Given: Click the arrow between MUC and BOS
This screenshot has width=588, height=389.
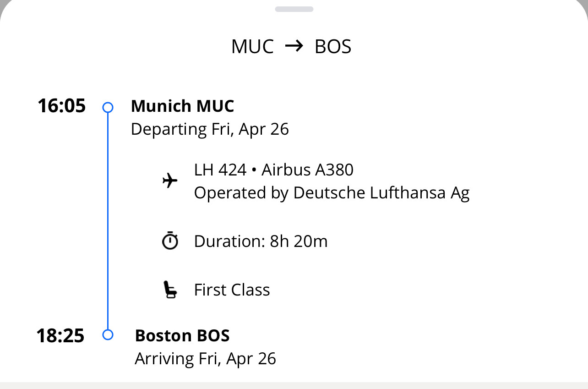Looking at the screenshot, I should tap(294, 46).
